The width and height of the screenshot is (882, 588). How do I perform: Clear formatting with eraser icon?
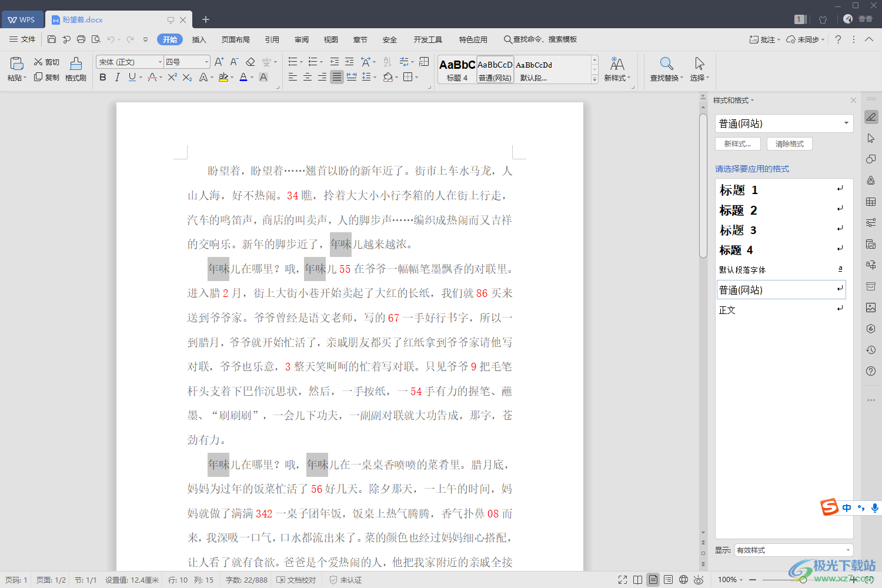250,62
